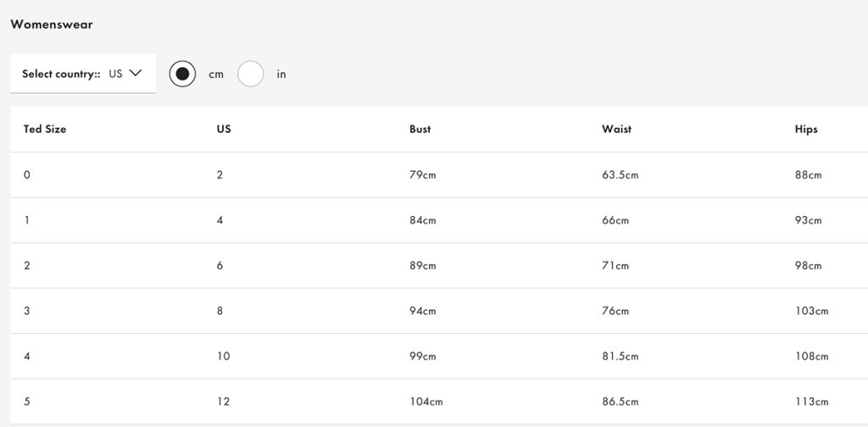Select the 94cm bust cell
Screen dimensions: 868x427
click(x=422, y=311)
